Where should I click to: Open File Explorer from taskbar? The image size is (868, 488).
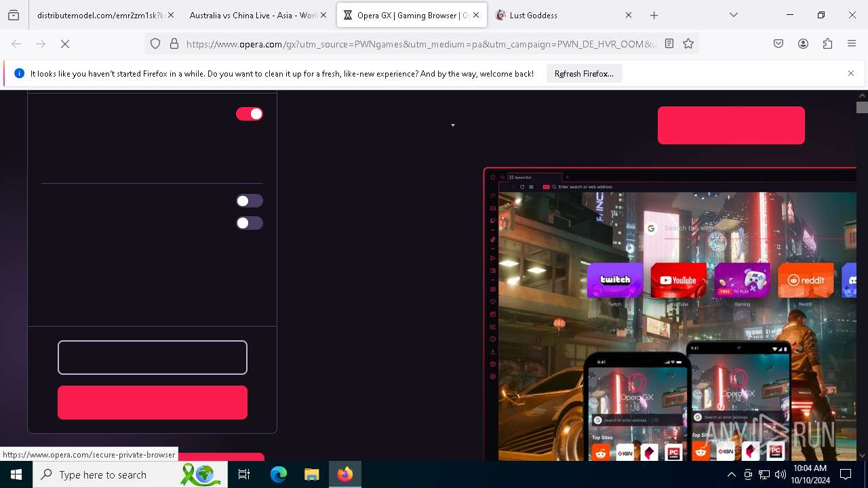click(311, 474)
